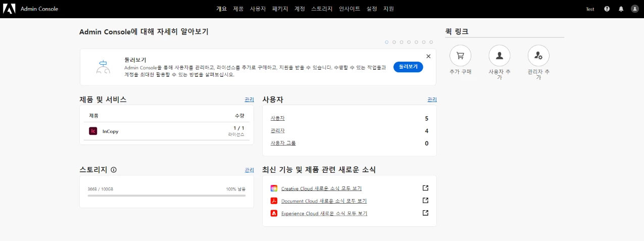Open the 제품 tab
Screen dimensions: 644x241
238,9
